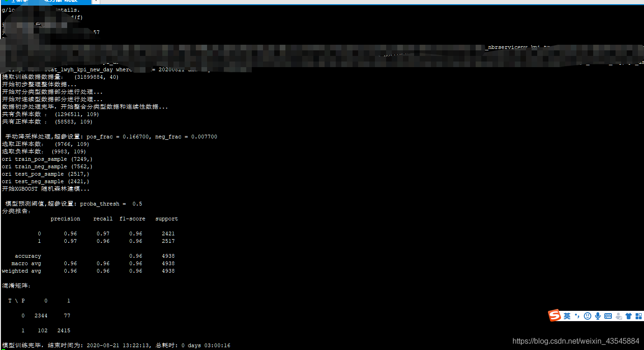Select the line '开始对分类型数据部分进行处理...'
This screenshot has height=350, width=644.
pos(52,92)
